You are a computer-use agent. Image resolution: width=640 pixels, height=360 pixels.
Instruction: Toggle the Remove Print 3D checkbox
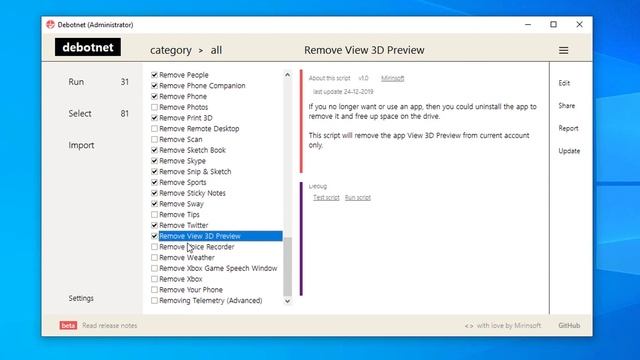click(x=154, y=118)
